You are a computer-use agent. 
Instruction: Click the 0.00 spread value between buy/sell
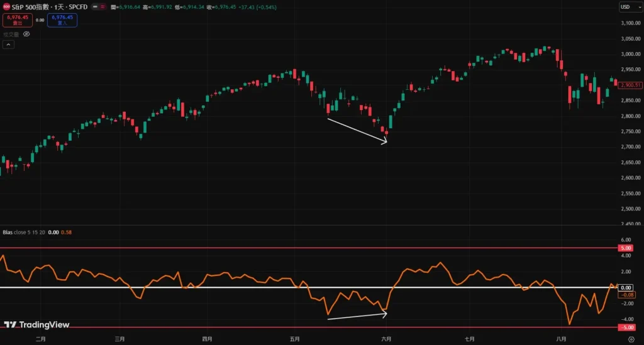tap(40, 20)
